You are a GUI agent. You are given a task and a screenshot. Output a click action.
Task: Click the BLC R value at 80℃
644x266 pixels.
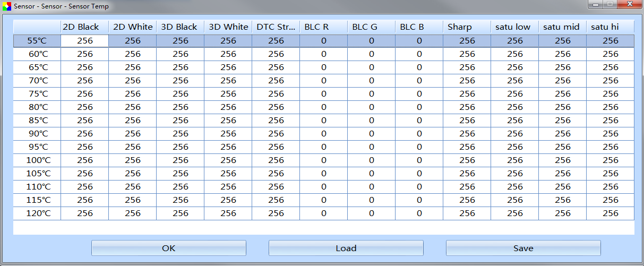(324, 107)
